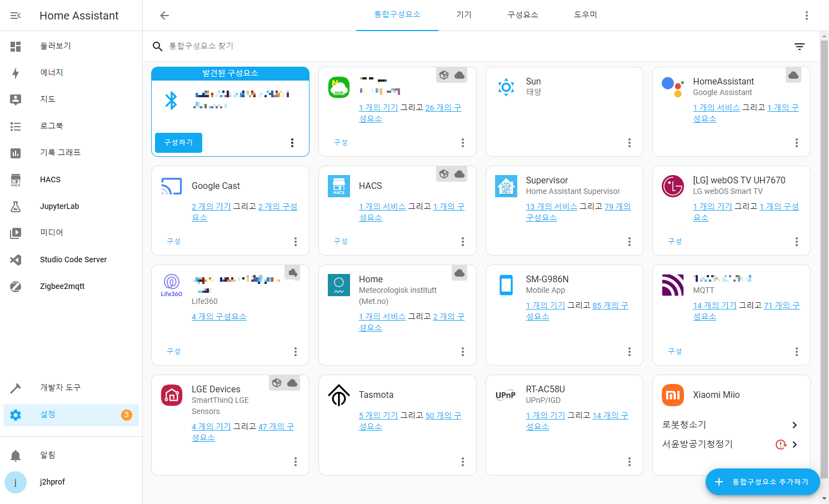Open the HACS sidebar entry
This screenshot has width=829, height=504.
coord(71,179)
